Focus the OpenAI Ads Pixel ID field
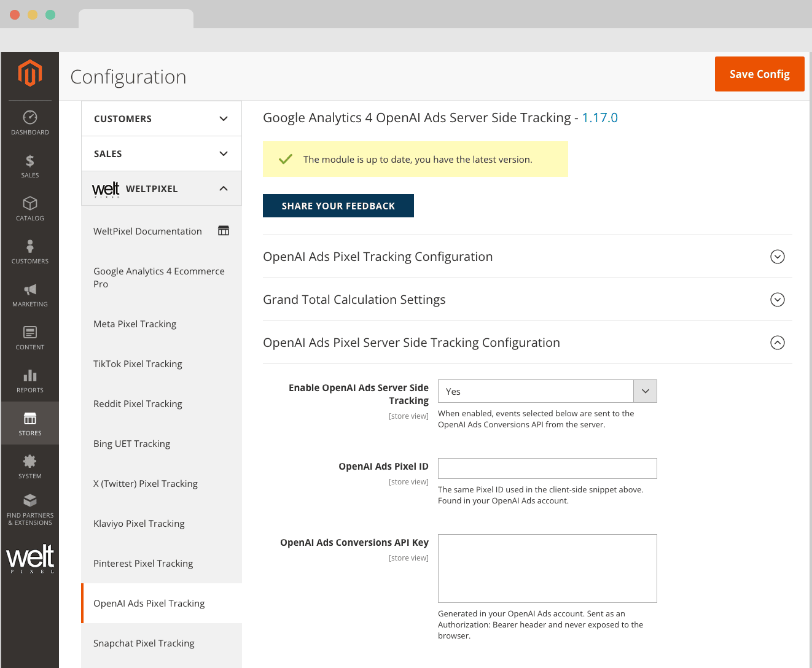 [547, 468]
